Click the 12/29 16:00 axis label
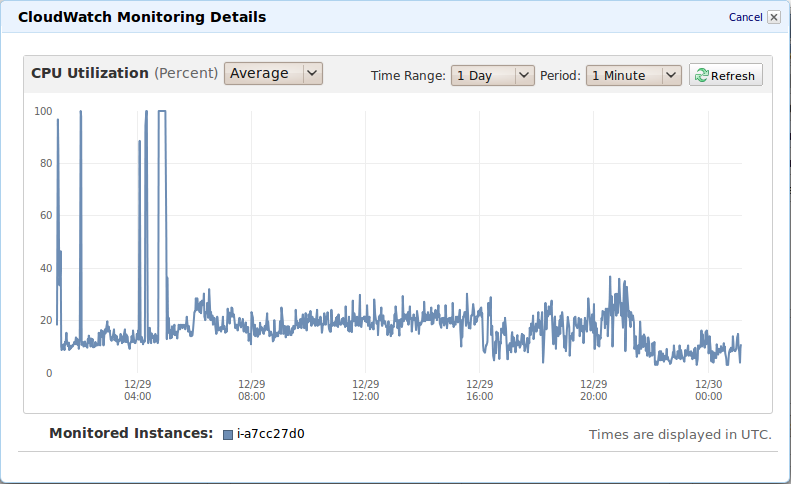791x484 pixels. (x=479, y=390)
